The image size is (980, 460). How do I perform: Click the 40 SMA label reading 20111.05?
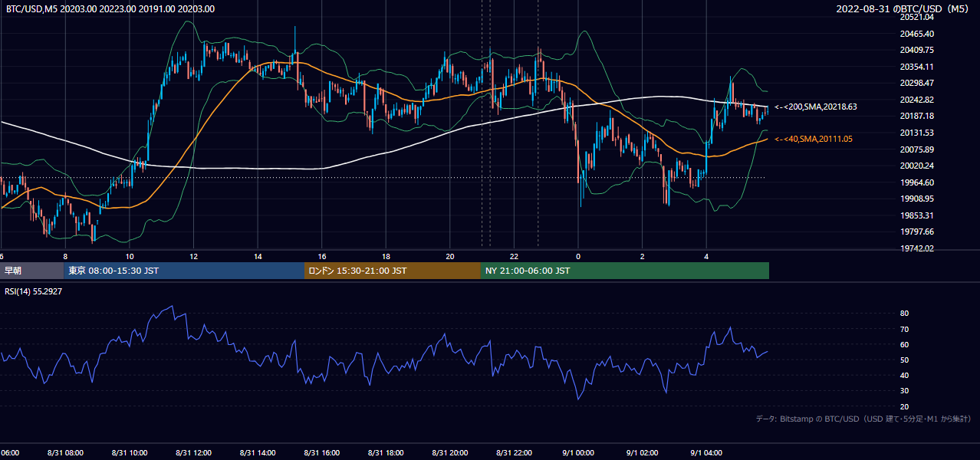click(x=814, y=139)
